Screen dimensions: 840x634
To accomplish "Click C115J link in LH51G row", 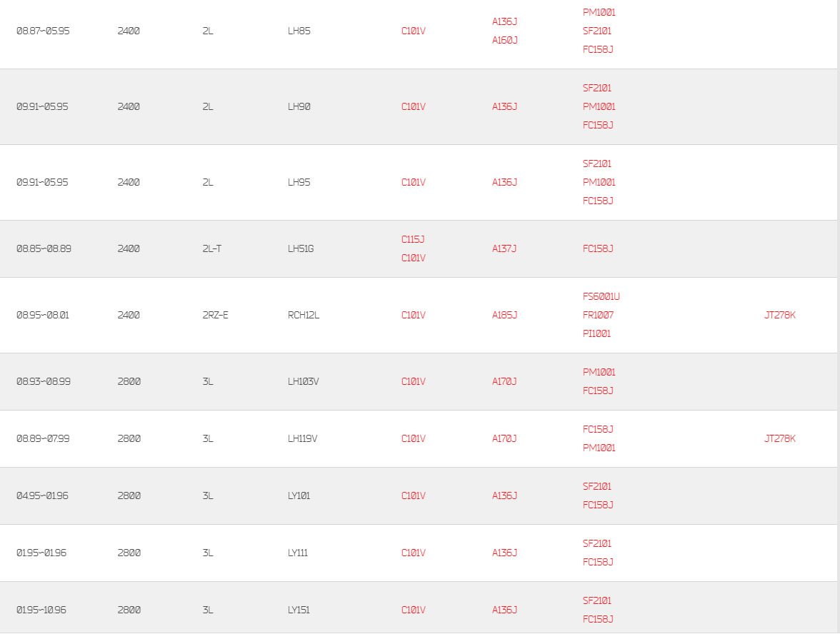I will pyautogui.click(x=413, y=239).
